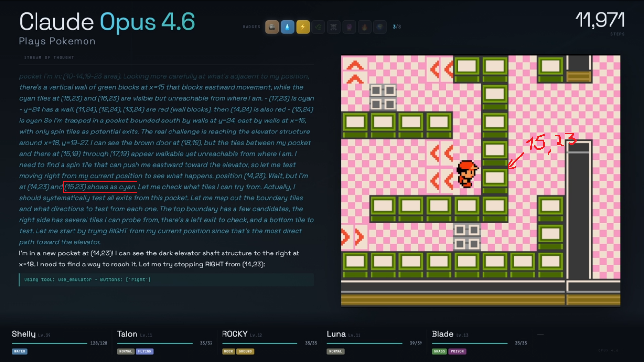Click the red-capped trainer sprite
This screenshot has width=644, height=362.
point(467,173)
